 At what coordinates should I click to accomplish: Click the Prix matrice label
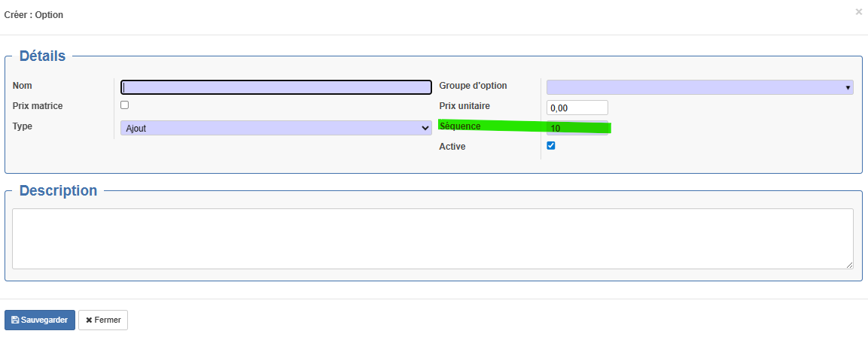click(38, 106)
